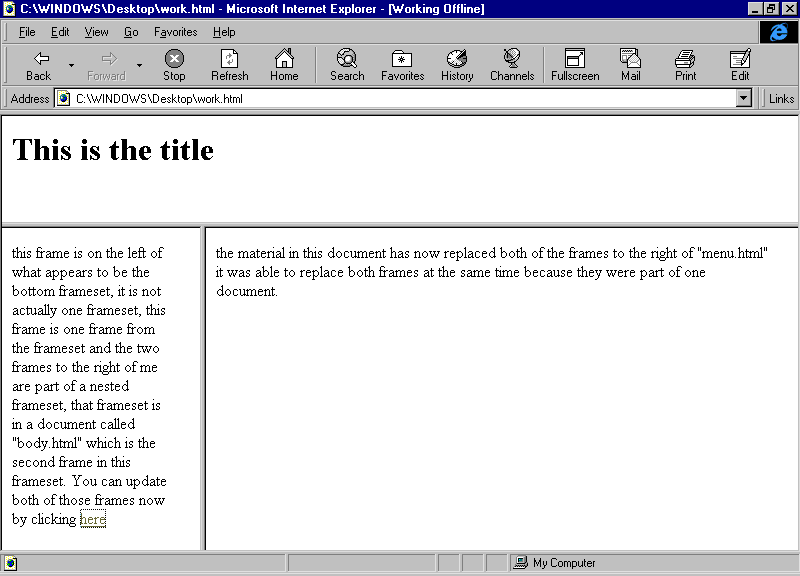Image resolution: width=800 pixels, height=576 pixels.
Task: Open the Search toolbar button
Action: click(347, 65)
